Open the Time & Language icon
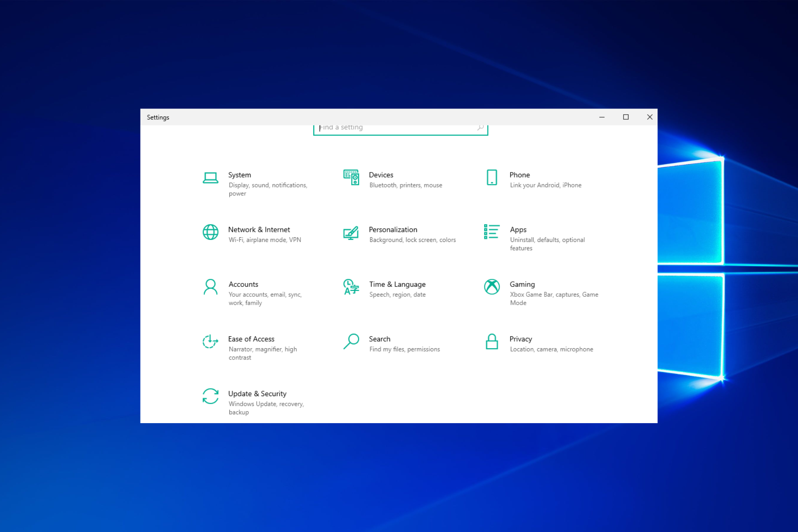798x532 pixels. click(351, 287)
